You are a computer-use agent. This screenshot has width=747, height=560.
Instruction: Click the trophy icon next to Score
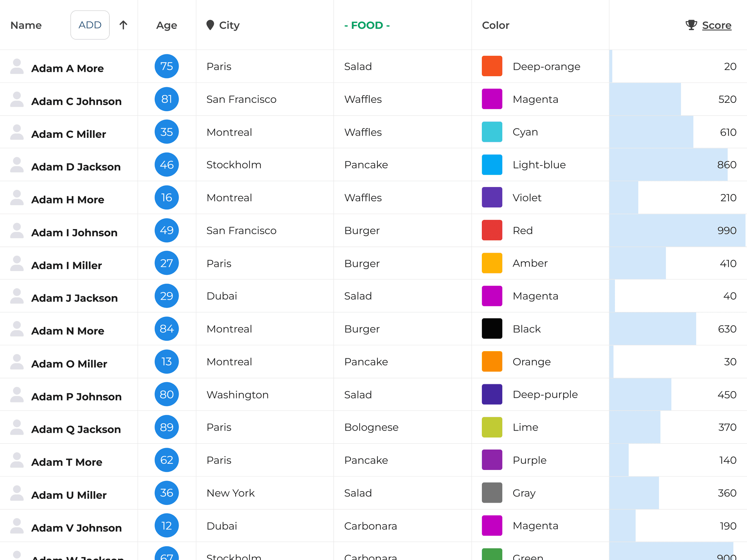691,25
